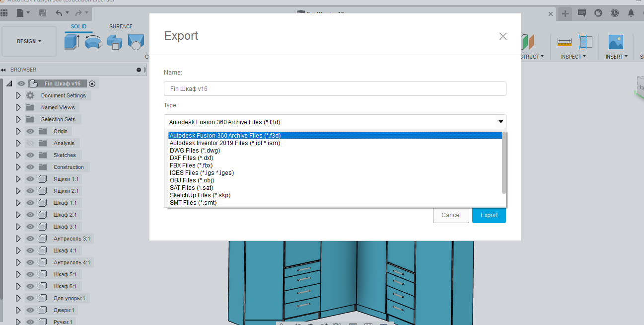Select the Extrude tool
Image resolution: width=644 pixels, height=325 pixels.
(72, 42)
